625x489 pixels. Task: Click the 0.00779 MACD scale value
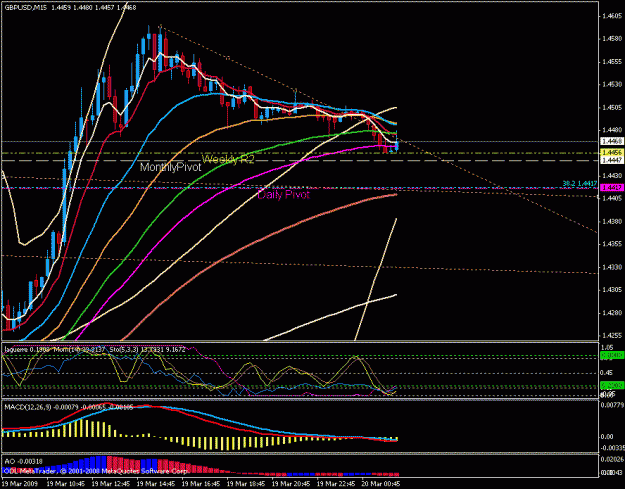coord(613,405)
